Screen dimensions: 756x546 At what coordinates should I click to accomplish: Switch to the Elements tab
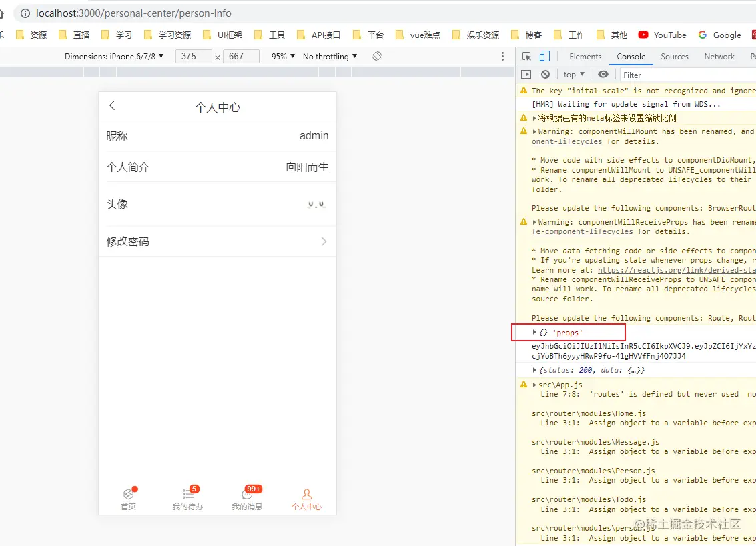(x=585, y=57)
